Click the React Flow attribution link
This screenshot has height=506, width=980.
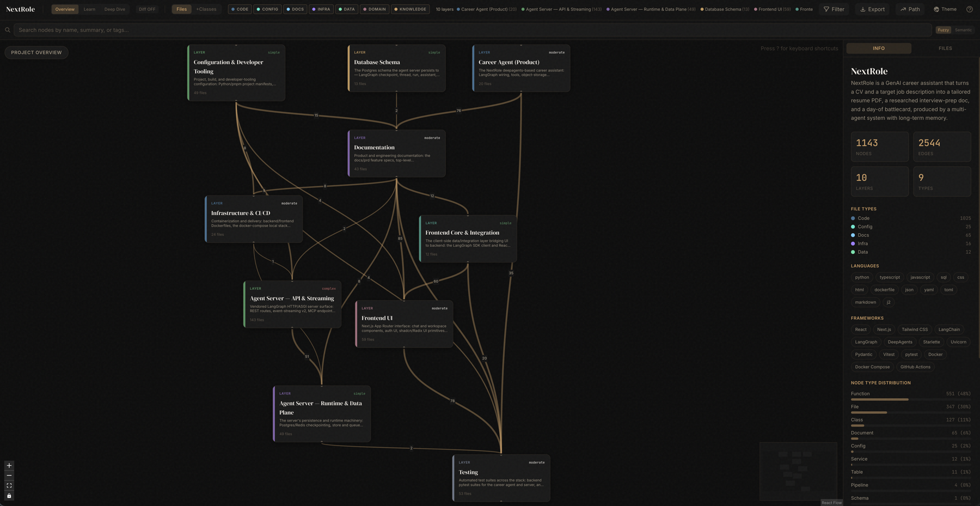pyautogui.click(x=831, y=503)
